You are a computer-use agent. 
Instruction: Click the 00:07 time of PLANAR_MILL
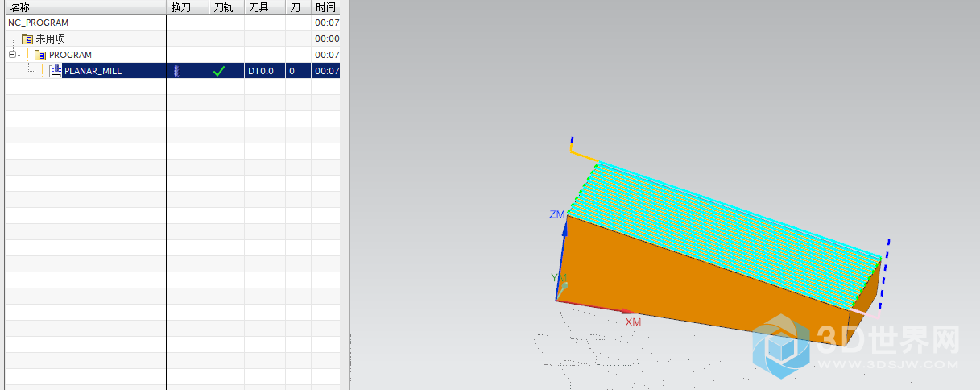click(x=326, y=71)
